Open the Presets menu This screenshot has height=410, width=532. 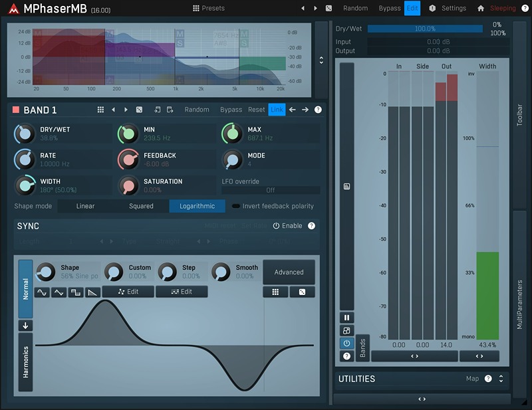pos(209,9)
